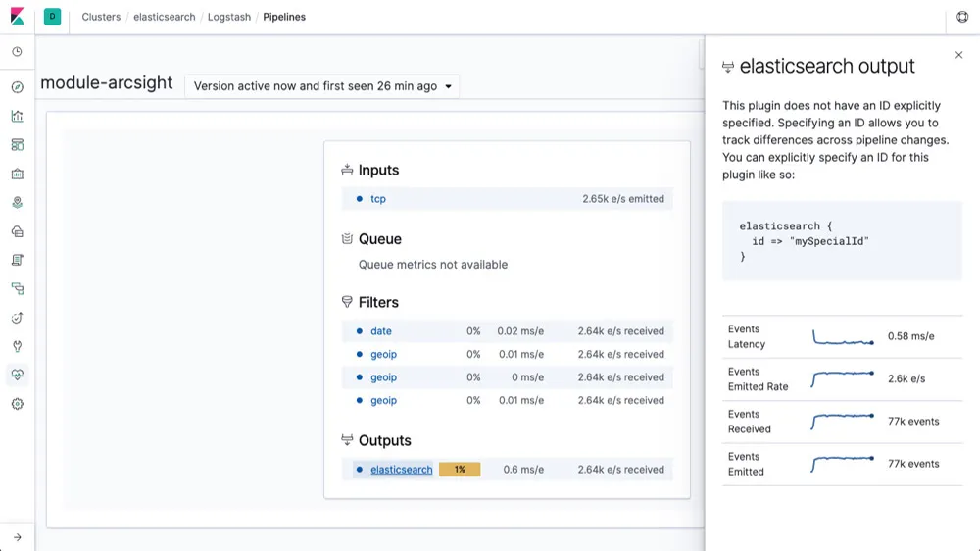Open the pipeline version dropdown
This screenshot has width=980, height=551.
click(x=322, y=86)
